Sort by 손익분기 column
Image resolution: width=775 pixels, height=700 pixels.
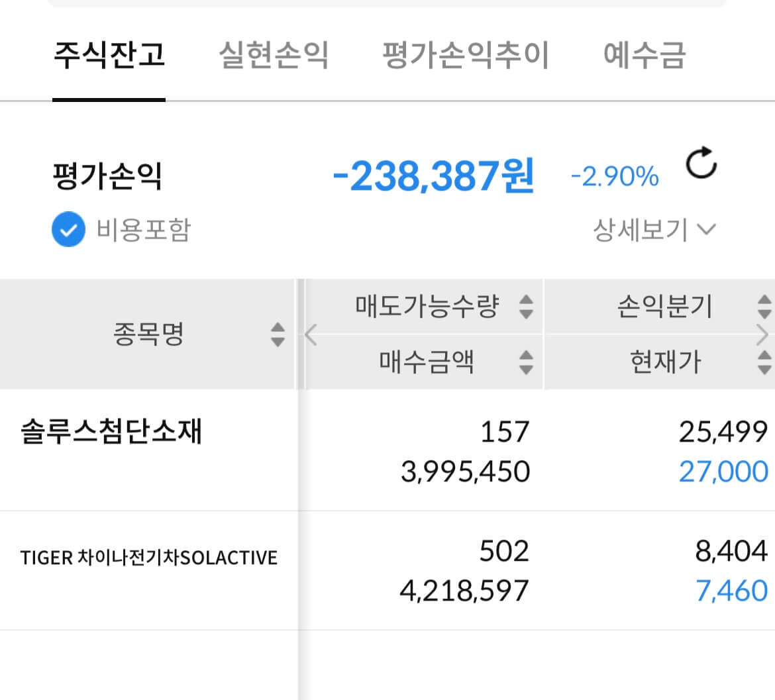(764, 307)
